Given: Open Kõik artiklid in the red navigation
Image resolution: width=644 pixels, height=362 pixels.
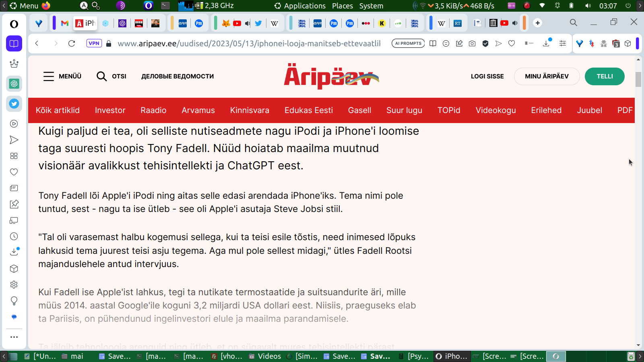Looking at the screenshot, I should pos(58,110).
